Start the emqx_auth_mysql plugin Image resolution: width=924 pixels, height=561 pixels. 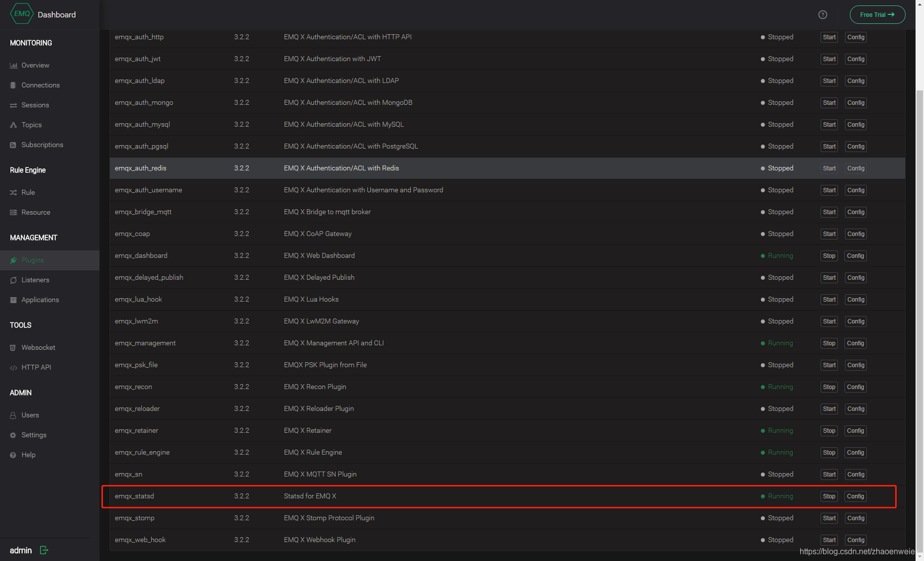point(829,125)
